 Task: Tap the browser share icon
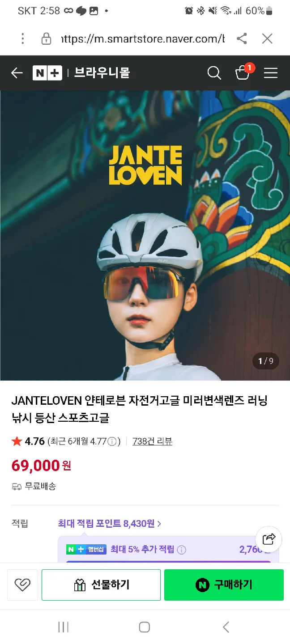click(242, 39)
